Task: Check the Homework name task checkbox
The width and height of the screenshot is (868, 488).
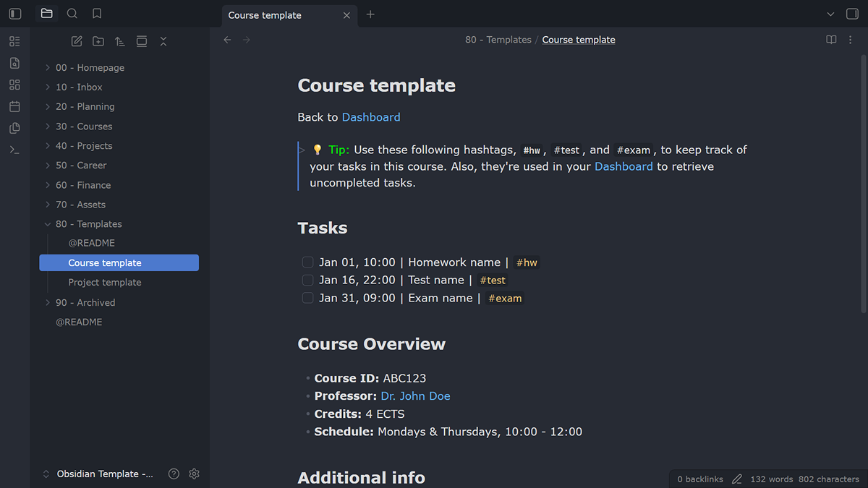Action: (x=307, y=262)
